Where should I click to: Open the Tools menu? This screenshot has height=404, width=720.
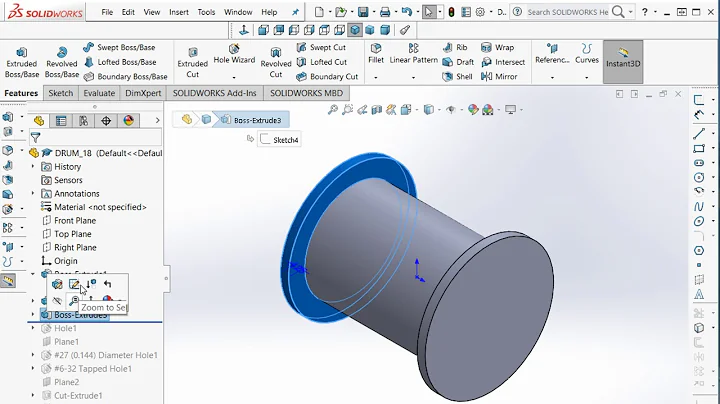coord(206,12)
